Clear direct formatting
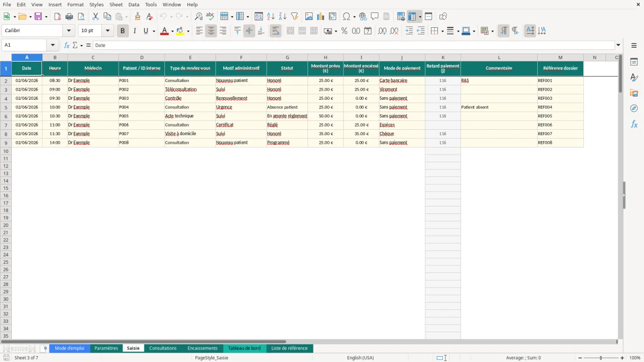 149,17
